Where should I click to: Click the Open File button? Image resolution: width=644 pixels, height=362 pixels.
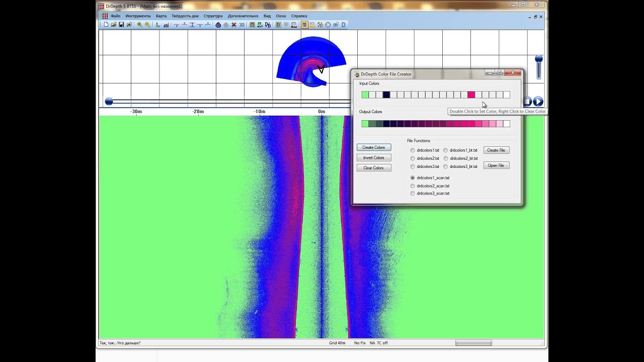[x=496, y=165]
